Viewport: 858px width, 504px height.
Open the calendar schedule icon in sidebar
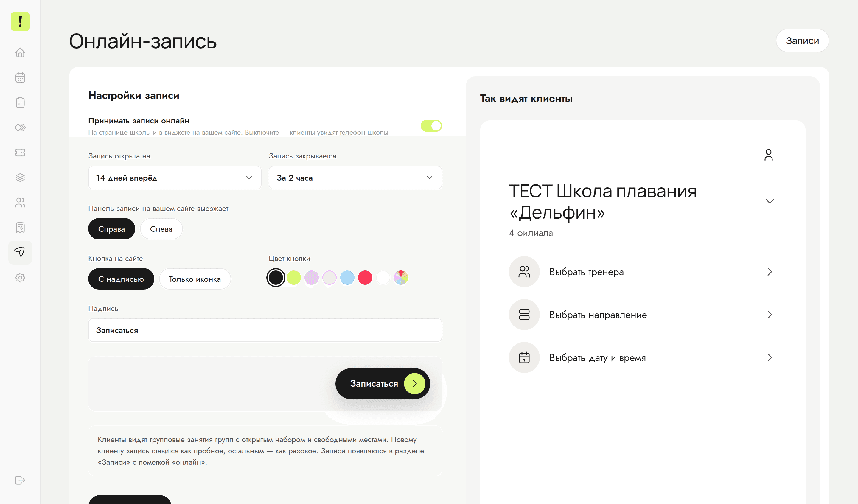coord(20,77)
